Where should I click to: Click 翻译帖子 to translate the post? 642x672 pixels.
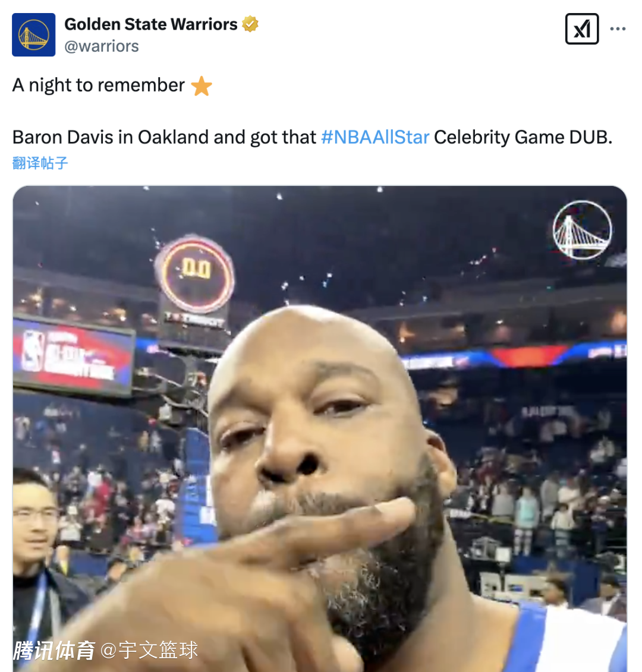(x=40, y=163)
